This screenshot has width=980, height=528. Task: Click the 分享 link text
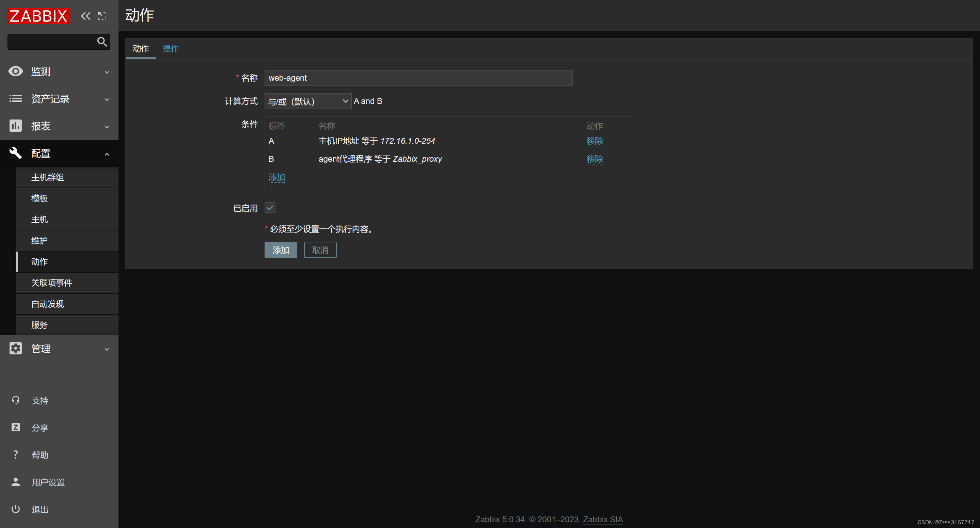[x=40, y=428]
